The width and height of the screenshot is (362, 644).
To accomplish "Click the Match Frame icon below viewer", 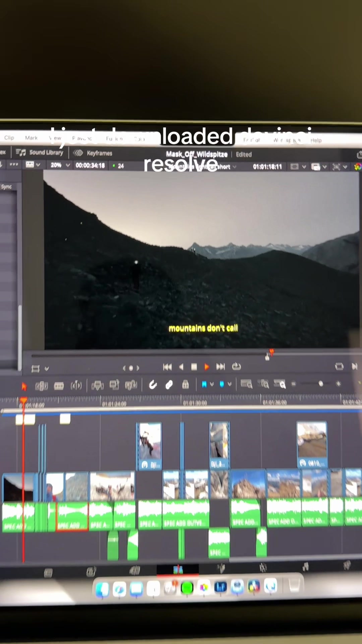I will coord(339,366).
